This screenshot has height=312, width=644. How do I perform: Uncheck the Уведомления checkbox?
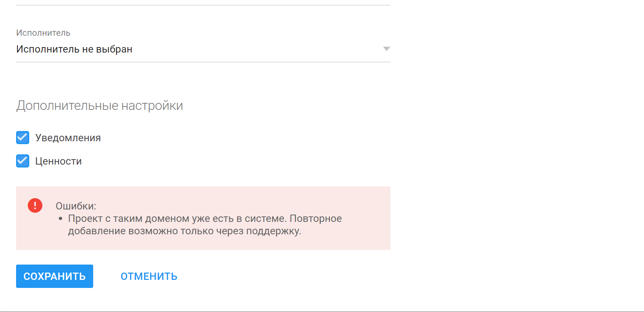point(23,138)
